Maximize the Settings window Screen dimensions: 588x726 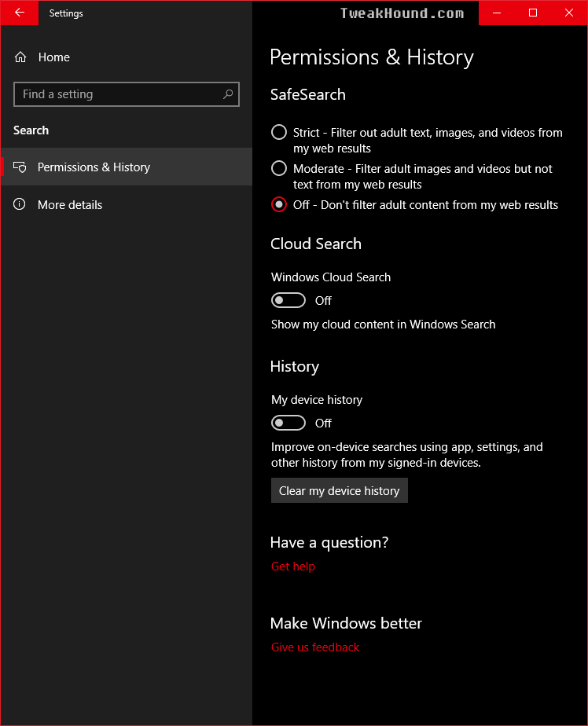point(533,13)
